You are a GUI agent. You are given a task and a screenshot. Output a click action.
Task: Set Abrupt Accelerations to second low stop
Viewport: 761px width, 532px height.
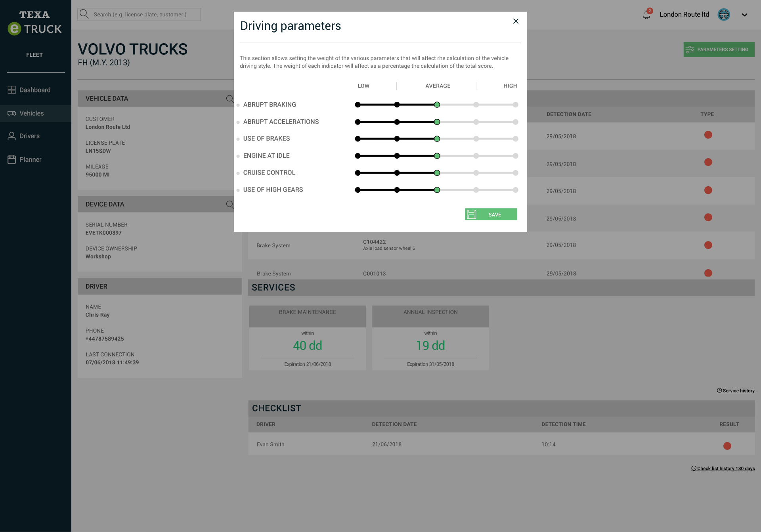[397, 122]
